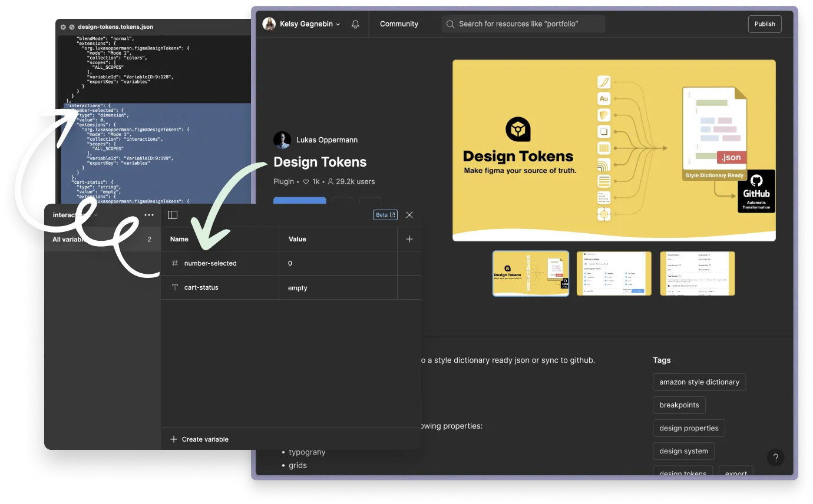Open the Community section

(x=399, y=24)
